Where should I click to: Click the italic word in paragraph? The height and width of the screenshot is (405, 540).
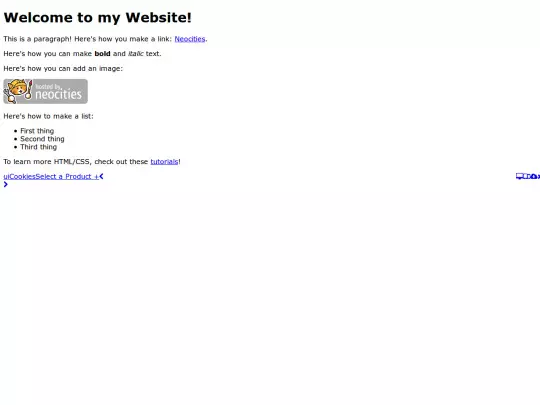pyautogui.click(x=136, y=54)
